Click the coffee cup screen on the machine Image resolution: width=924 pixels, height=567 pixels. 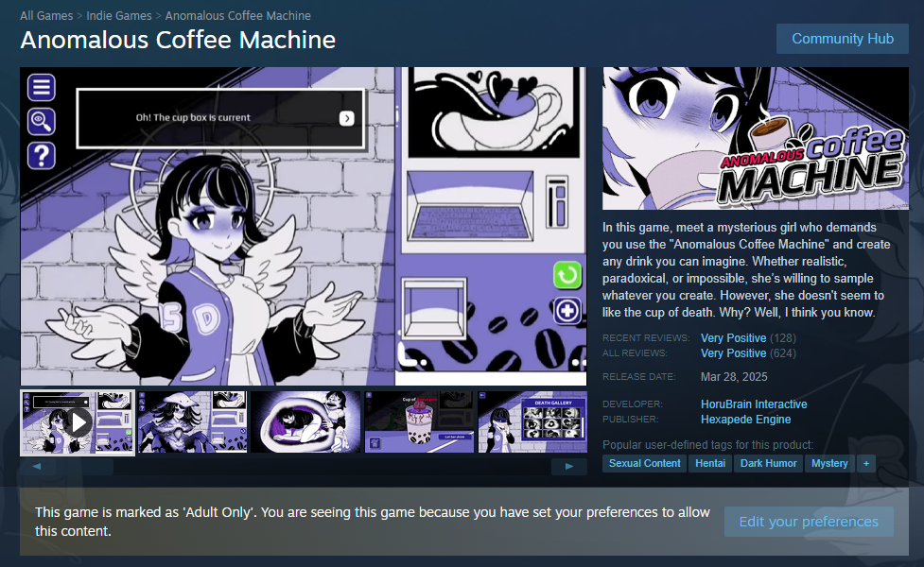[494, 112]
